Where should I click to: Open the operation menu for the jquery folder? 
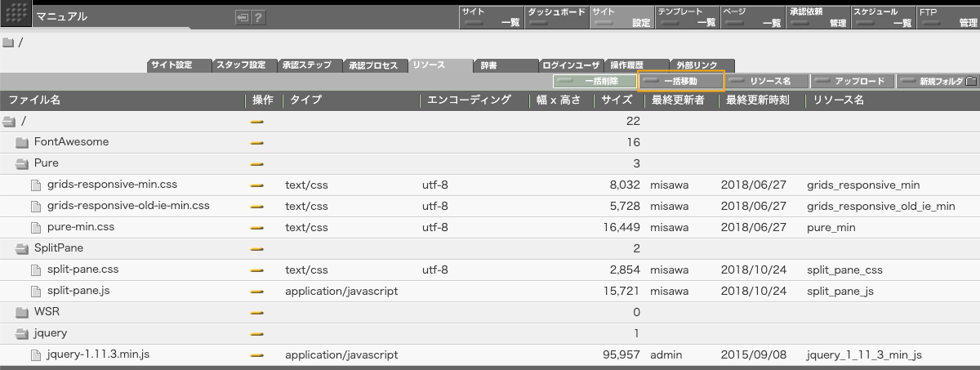click(257, 333)
